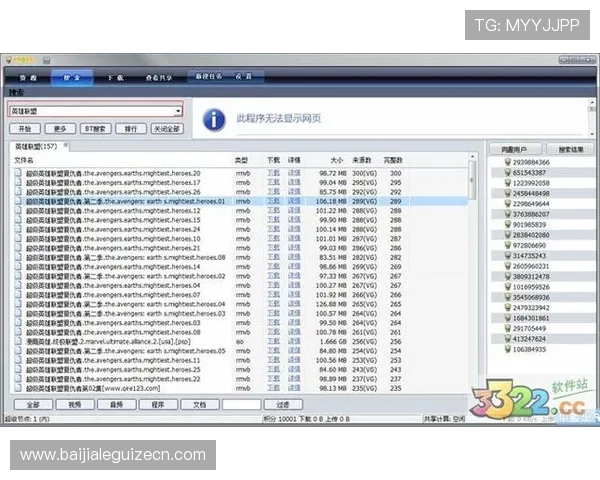Click file icon of the heroes.20 row
Screen dimensions: 600x480
18,173
